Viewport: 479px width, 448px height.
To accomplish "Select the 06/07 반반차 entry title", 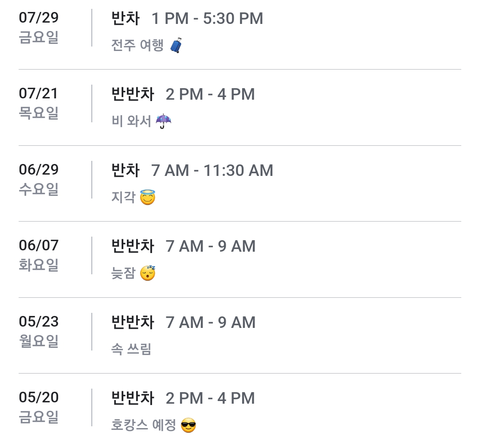I will (133, 246).
